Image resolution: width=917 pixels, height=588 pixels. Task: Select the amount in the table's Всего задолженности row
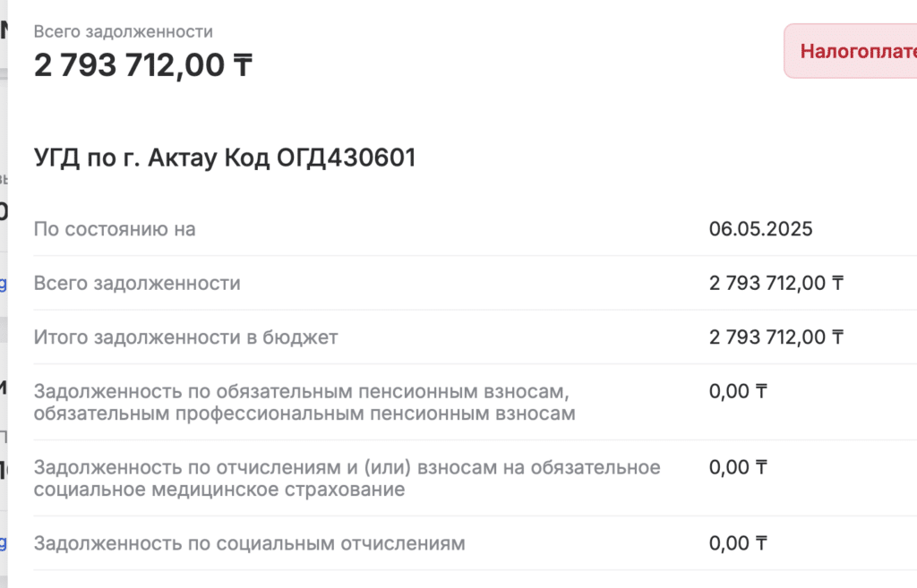(776, 283)
